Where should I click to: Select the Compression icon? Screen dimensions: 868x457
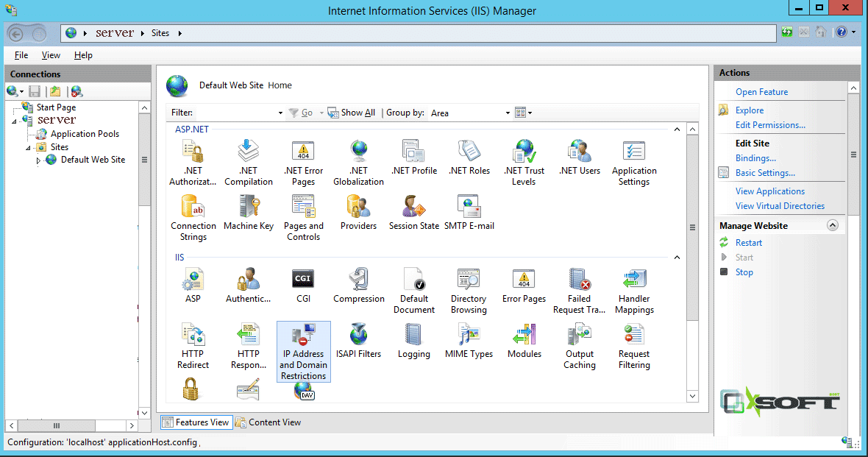[x=359, y=286]
